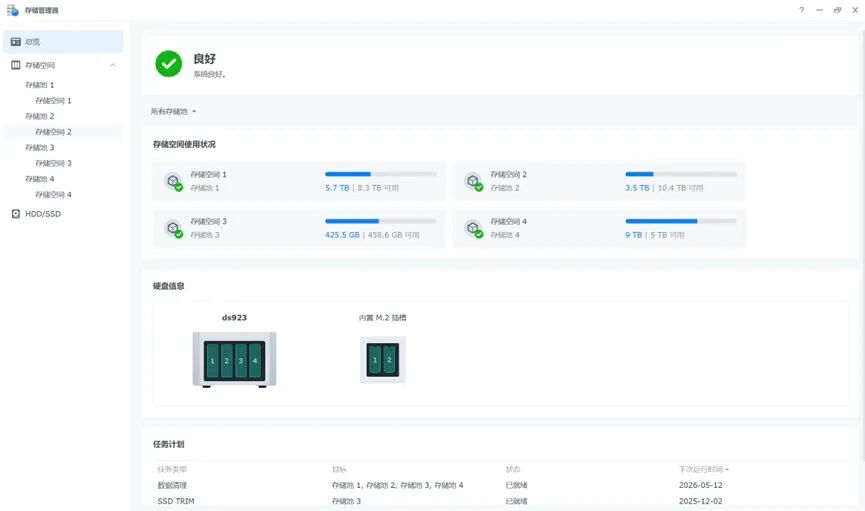This screenshot has width=865, height=511.
Task: Click the 目标 column header
Action: [339, 469]
